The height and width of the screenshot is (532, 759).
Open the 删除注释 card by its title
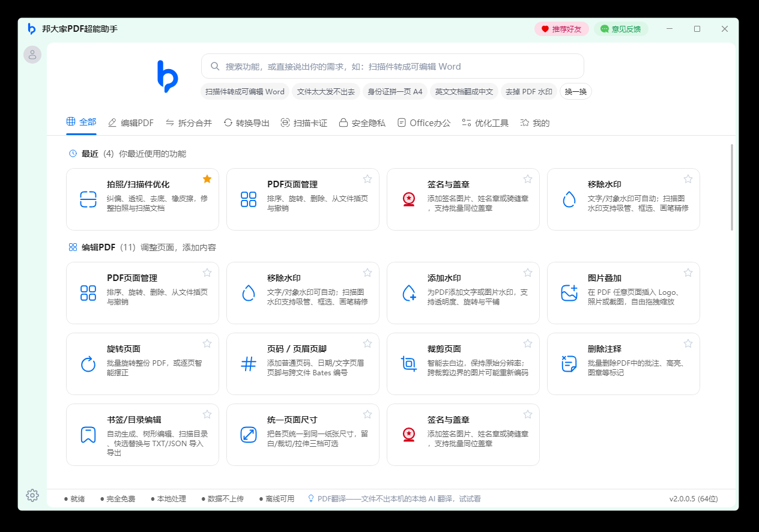click(x=604, y=348)
